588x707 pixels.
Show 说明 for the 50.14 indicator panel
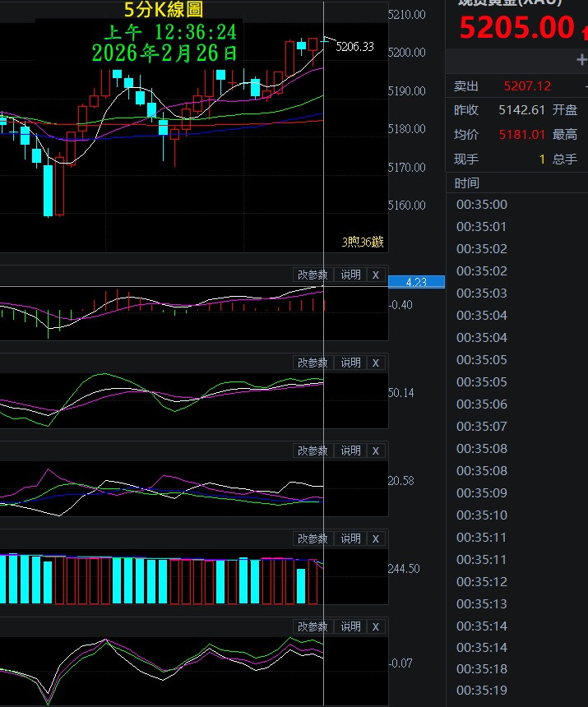click(x=350, y=363)
